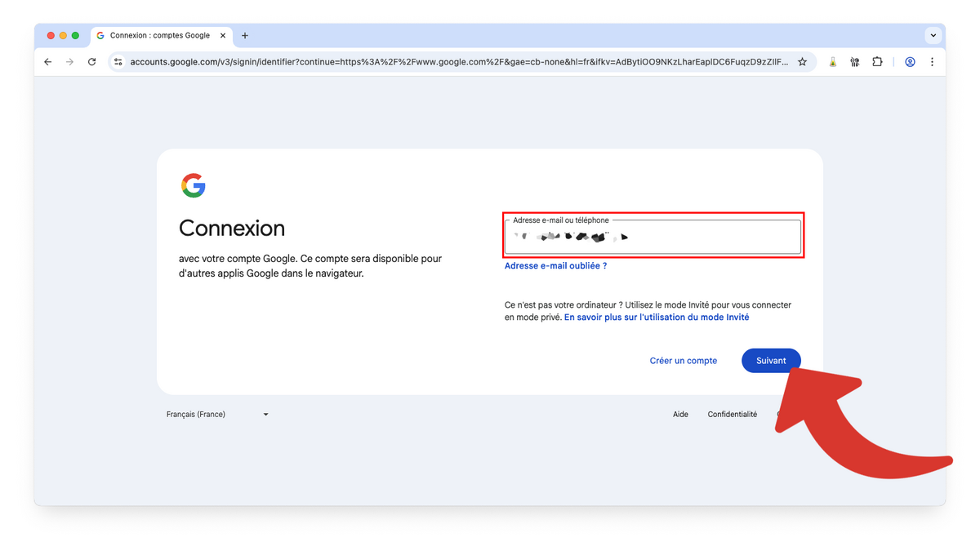Click the flask extension icon in toolbar

pyautogui.click(x=833, y=62)
